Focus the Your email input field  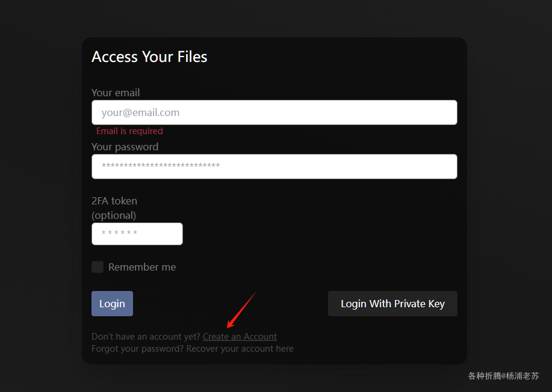click(274, 112)
